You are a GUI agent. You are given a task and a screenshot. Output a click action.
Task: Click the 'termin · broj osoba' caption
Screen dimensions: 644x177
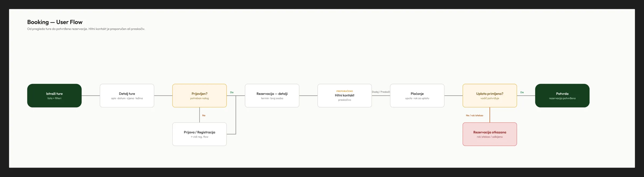point(272,98)
